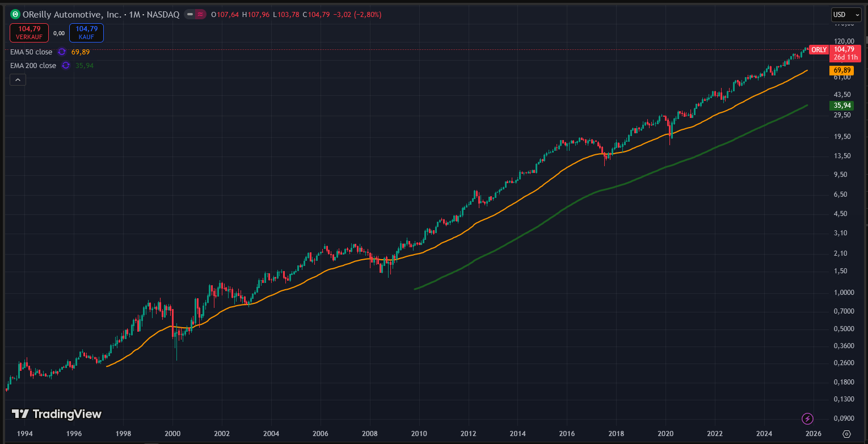Click the pink approximate-equals data status icon
The width and height of the screenshot is (868, 444).
point(200,14)
